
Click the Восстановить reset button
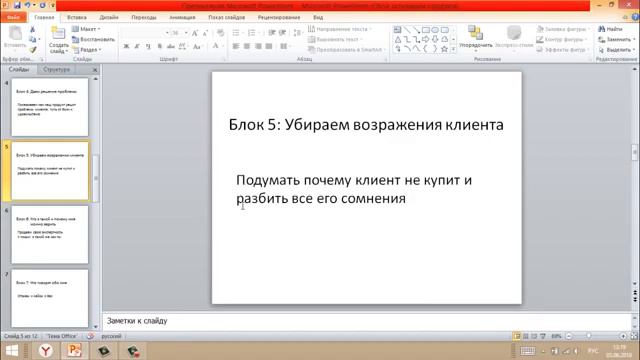93,39
